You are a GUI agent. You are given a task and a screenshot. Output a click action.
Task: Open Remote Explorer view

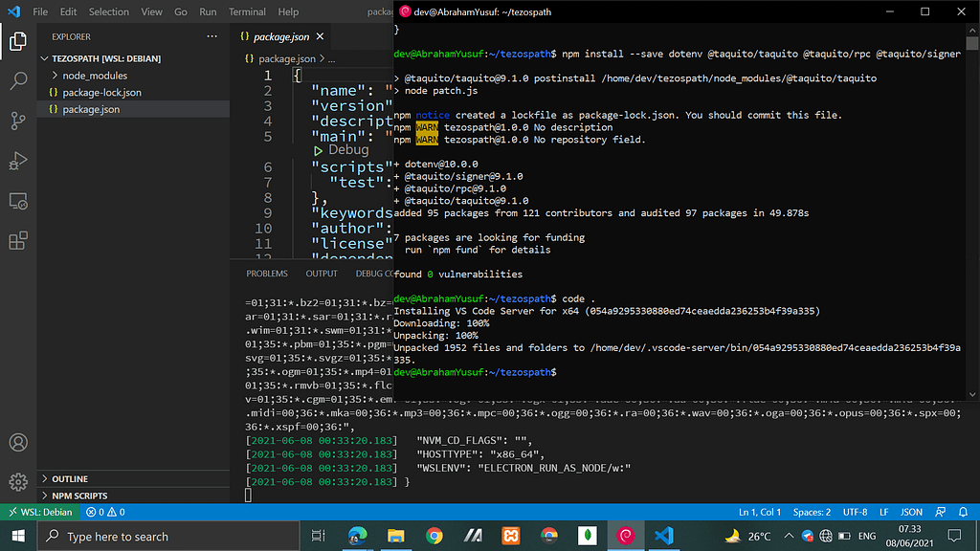click(x=18, y=201)
